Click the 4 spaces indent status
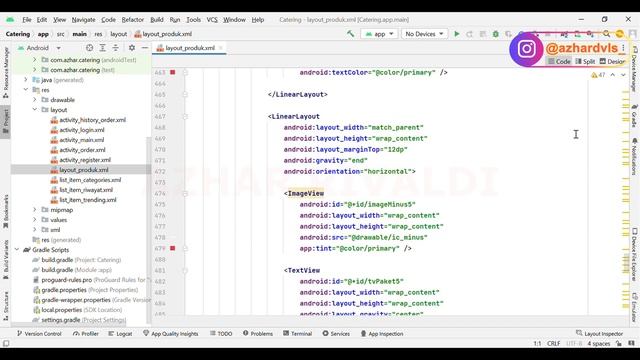 click(x=598, y=344)
